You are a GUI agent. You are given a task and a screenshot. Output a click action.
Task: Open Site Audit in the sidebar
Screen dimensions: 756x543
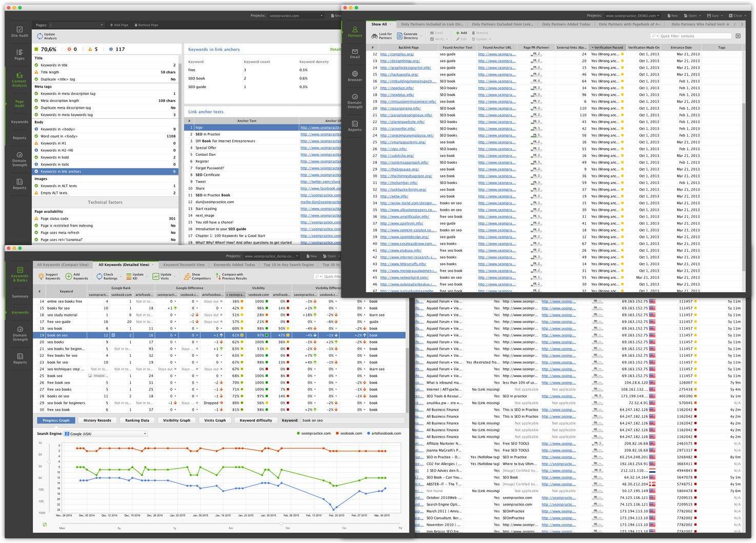[19, 31]
